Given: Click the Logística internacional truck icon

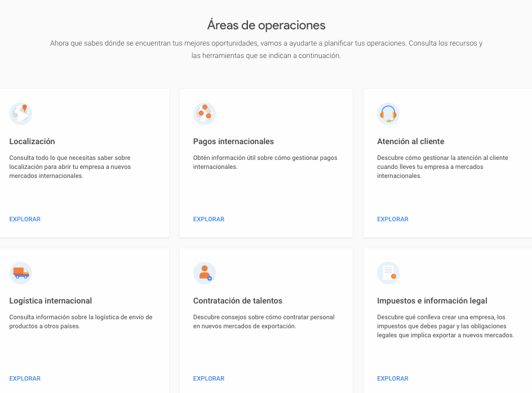Looking at the screenshot, I should coord(21,273).
